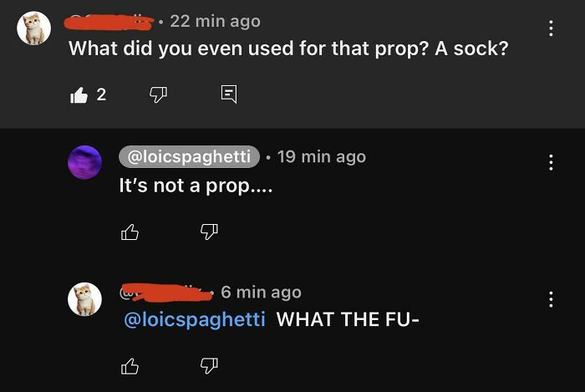The image size is (585, 392).
Task: Dislike the "It's not a prop" reply
Action: [x=209, y=232]
